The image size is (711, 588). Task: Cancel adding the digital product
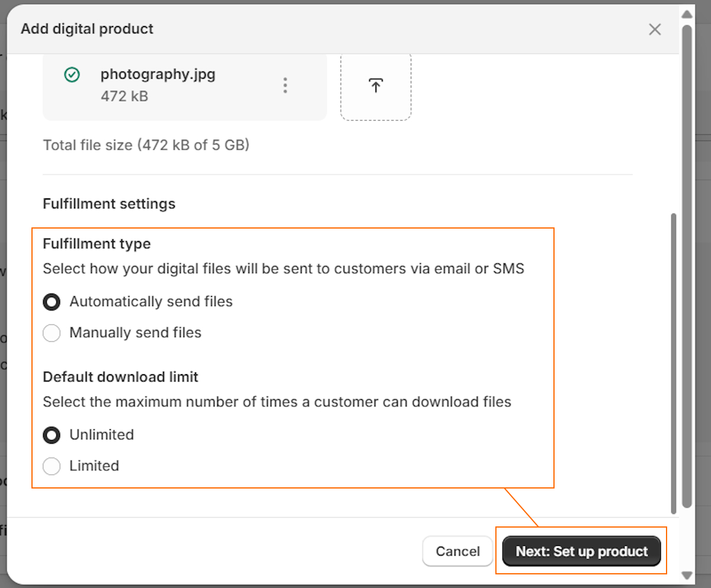[x=457, y=551]
